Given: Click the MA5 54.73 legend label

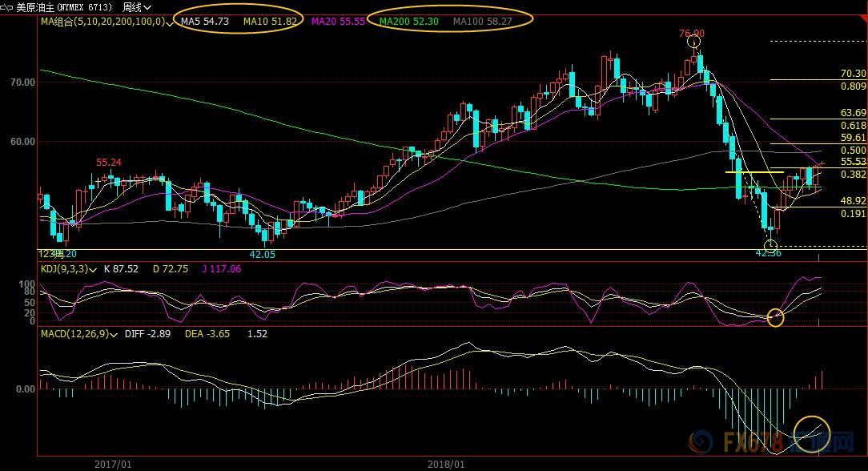Looking at the screenshot, I should point(206,22).
